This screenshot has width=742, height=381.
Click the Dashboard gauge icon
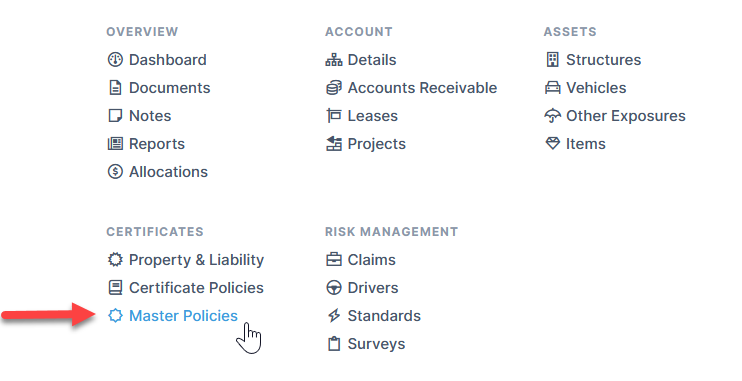[115, 60]
